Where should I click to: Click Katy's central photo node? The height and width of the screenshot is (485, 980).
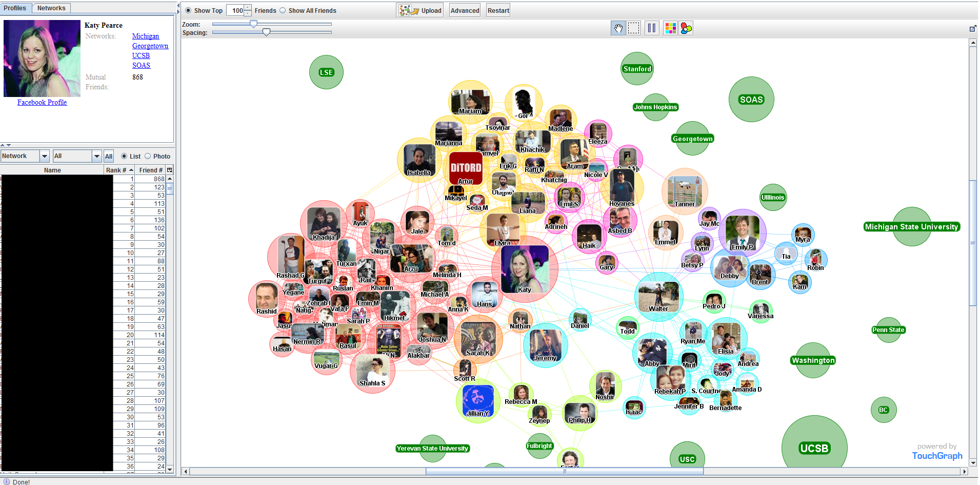click(x=525, y=268)
